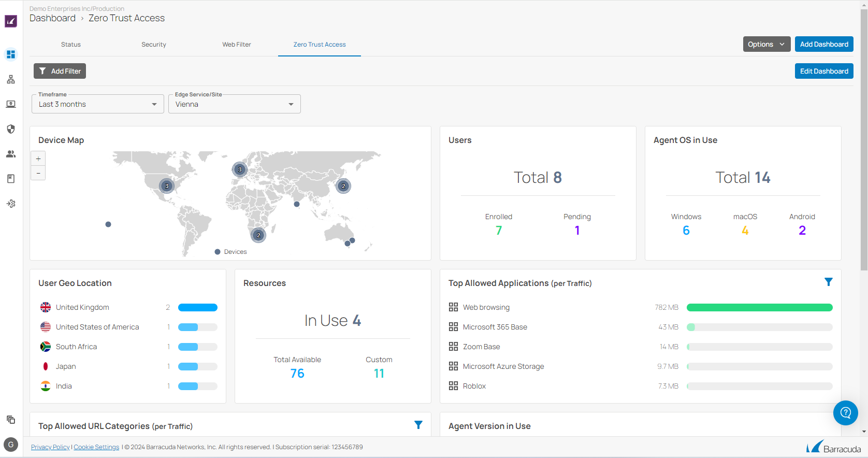Switch to the Security tab
Image resolution: width=868 pixels, height=458 pixels.
(154, 45)
